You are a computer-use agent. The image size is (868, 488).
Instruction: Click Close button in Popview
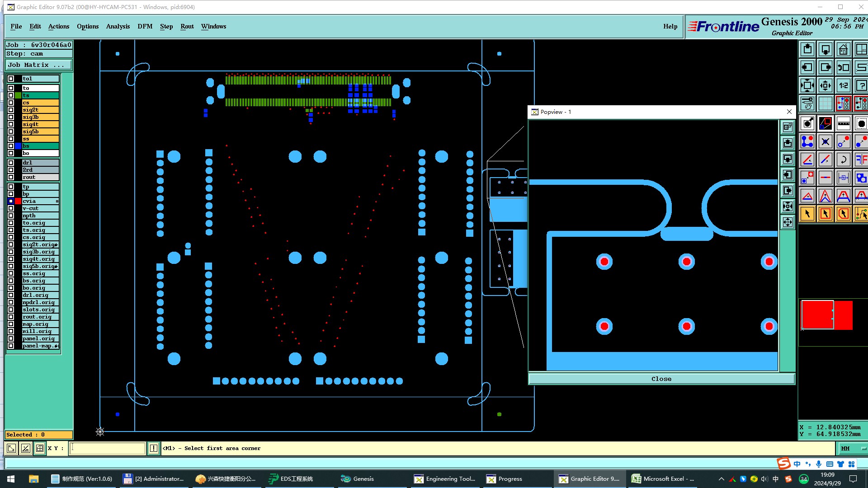point(661,379)
